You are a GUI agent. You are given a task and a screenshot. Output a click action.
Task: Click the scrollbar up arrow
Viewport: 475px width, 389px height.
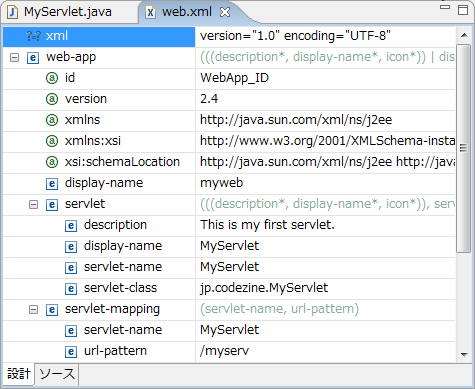click(x=464, y=35)
